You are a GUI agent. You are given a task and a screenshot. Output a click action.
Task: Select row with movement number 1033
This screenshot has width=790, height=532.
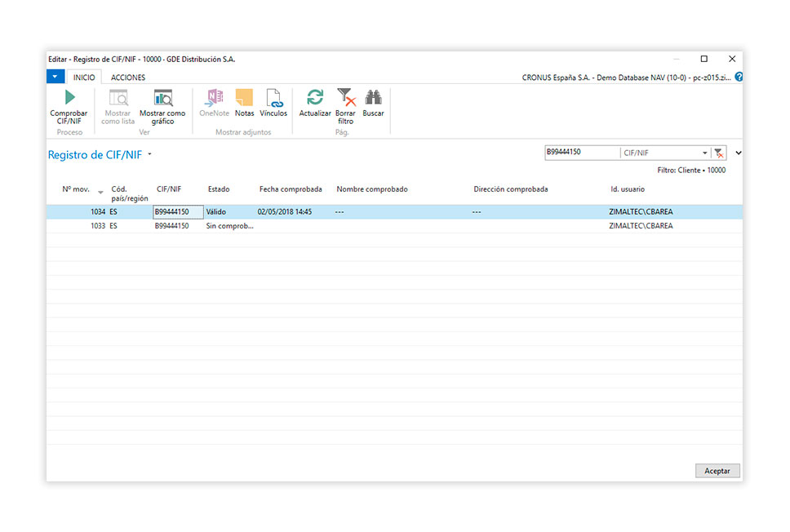pos(98,226)
